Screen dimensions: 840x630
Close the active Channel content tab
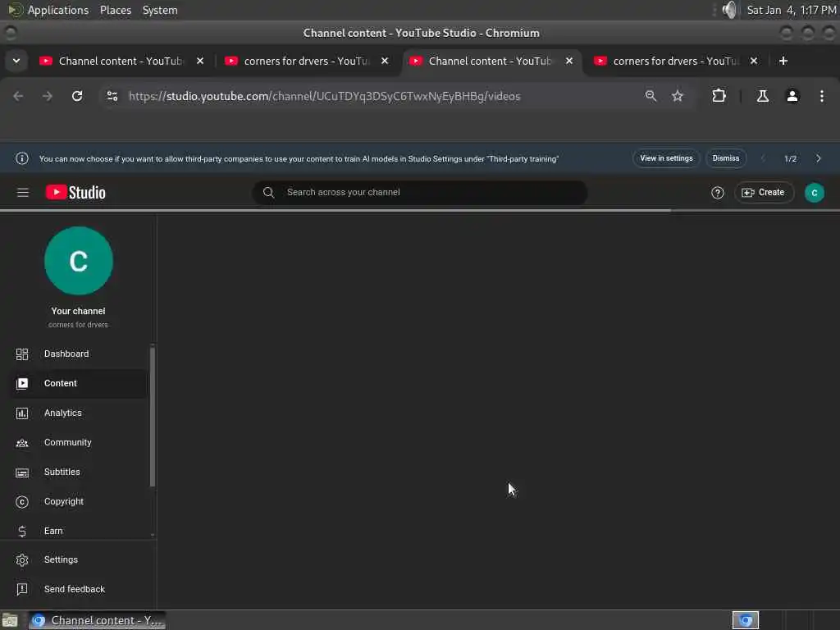(x=569, y=61)
